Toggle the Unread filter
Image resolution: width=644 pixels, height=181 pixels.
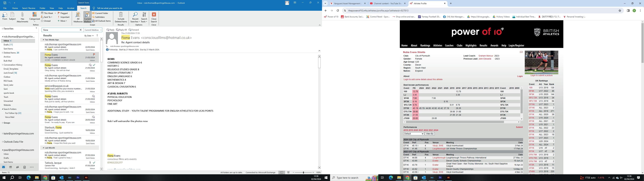pos(46,21)
